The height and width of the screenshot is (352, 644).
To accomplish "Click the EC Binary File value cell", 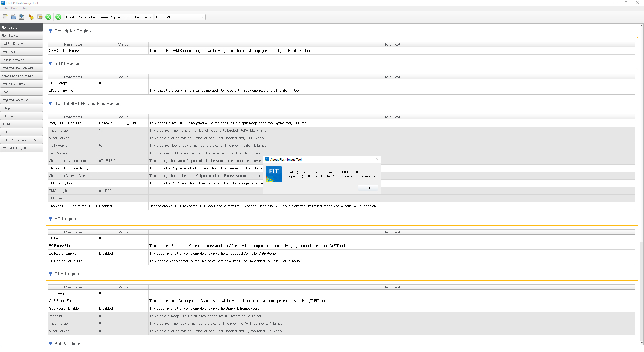I will coord(123,246).
